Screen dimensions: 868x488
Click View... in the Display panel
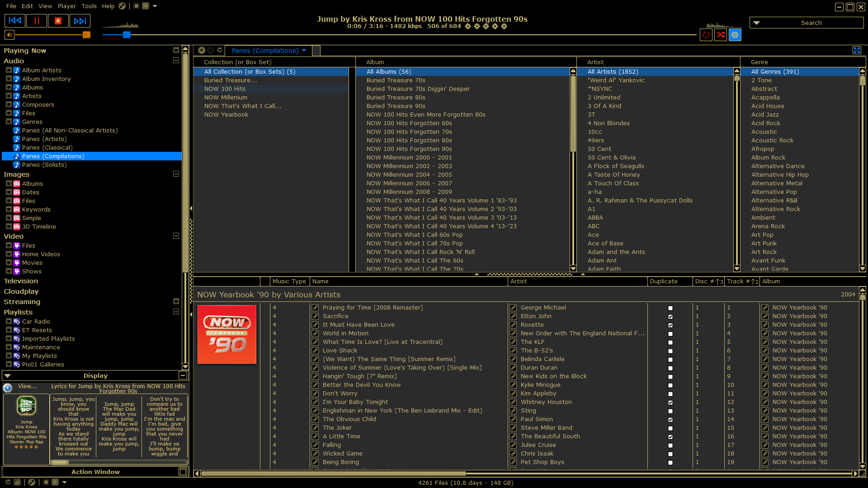click(x=27, y=386)
